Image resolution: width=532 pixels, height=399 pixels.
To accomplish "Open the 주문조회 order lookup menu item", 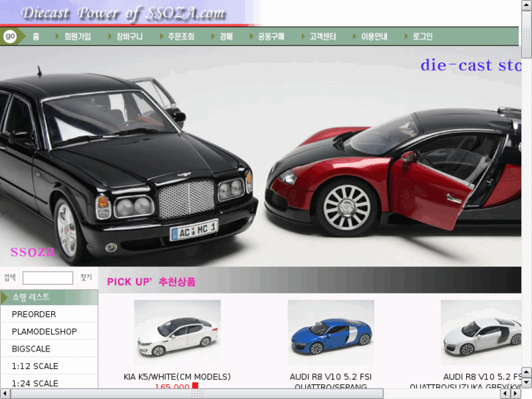I will [x=181, y=37].
